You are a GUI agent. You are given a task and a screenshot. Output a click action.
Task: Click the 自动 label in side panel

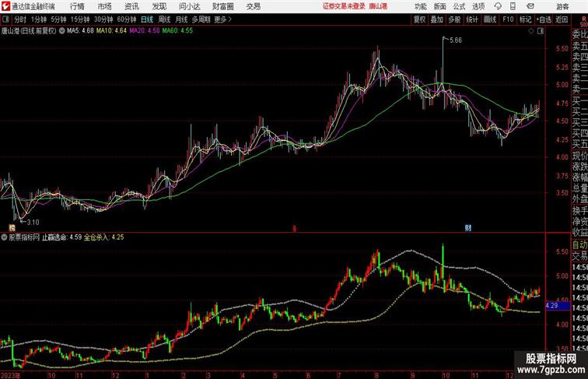pos(579,244)
